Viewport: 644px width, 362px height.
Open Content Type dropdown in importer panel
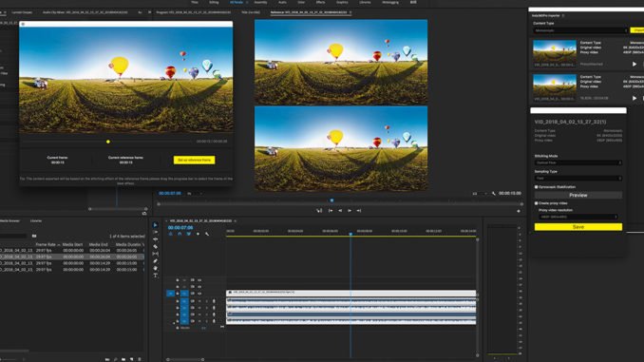click(580, 30)
